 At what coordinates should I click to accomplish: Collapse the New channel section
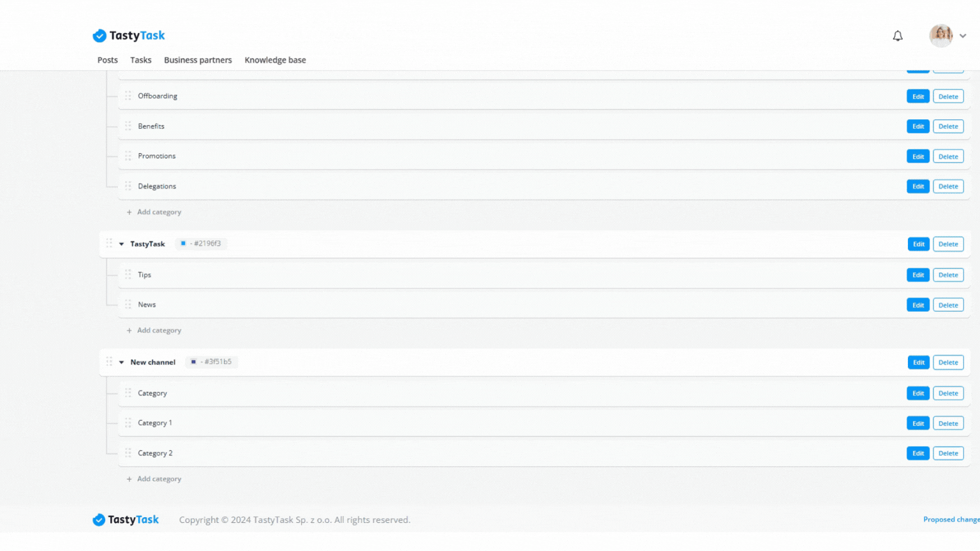(121, 362)
